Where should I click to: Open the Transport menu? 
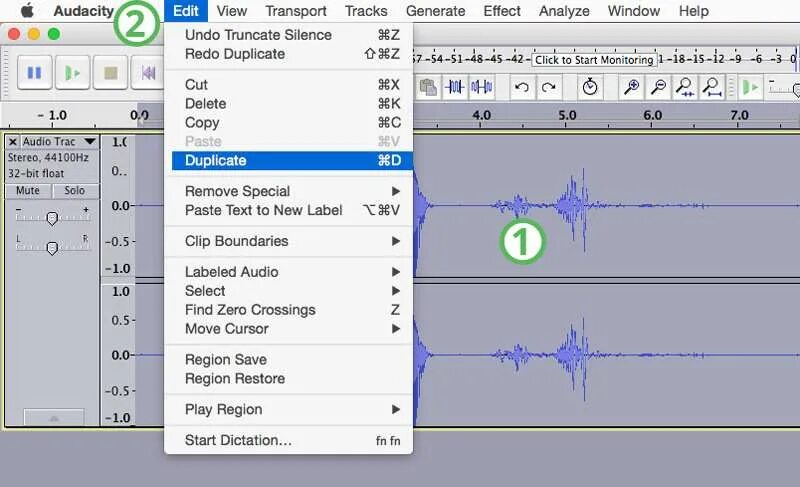tap(296, 11)
